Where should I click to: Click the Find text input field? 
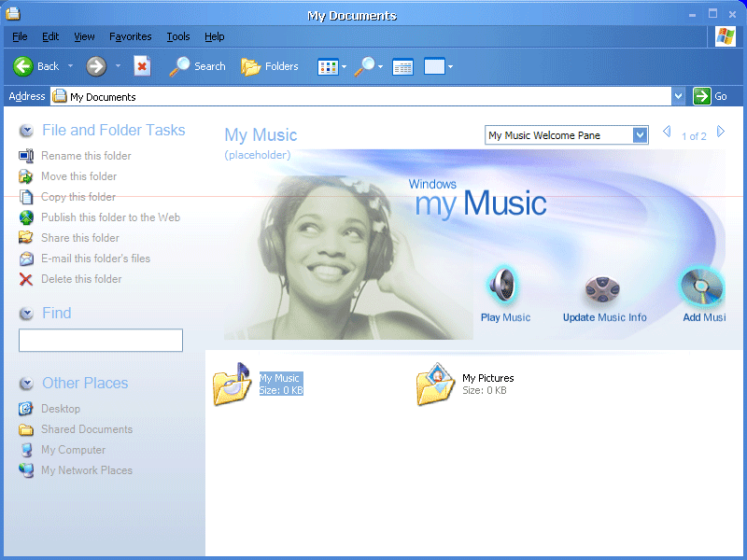[100, 341]
